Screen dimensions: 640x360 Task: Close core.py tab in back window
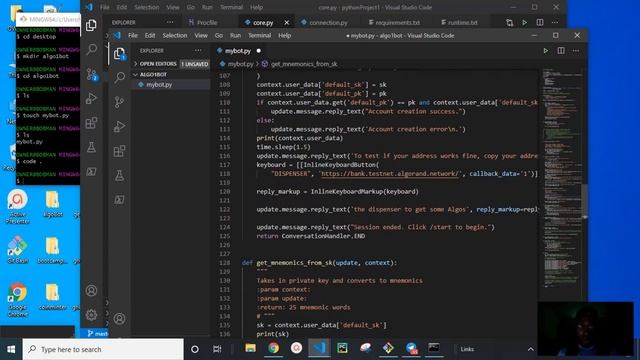(287, 23)
